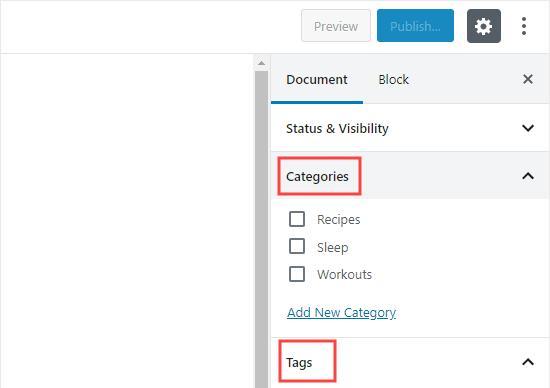Viewport: 550px width, 388px height.
Task: Click the vertical scrollbar track
Action: pyautogui.click(x=261, y=228)
